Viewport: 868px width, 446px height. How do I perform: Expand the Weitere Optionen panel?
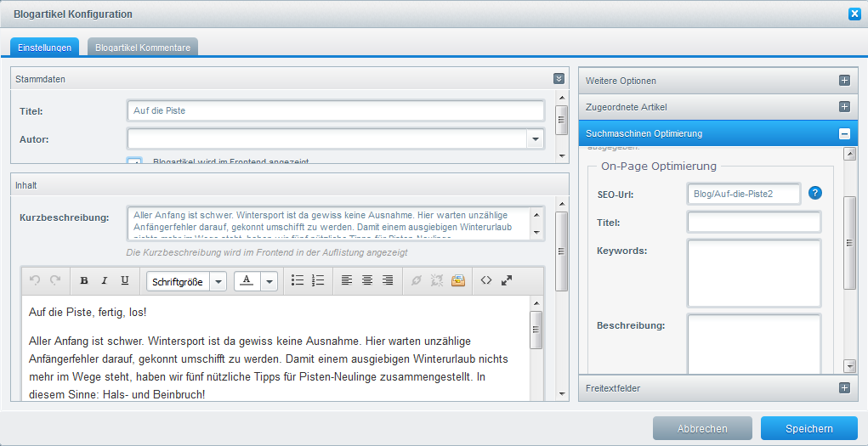click(844, 81)
